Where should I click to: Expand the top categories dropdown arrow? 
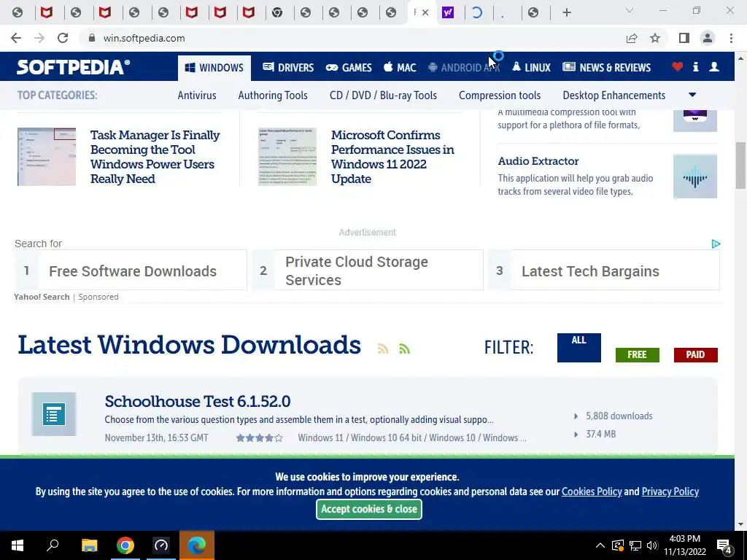[x=693, y=95]
